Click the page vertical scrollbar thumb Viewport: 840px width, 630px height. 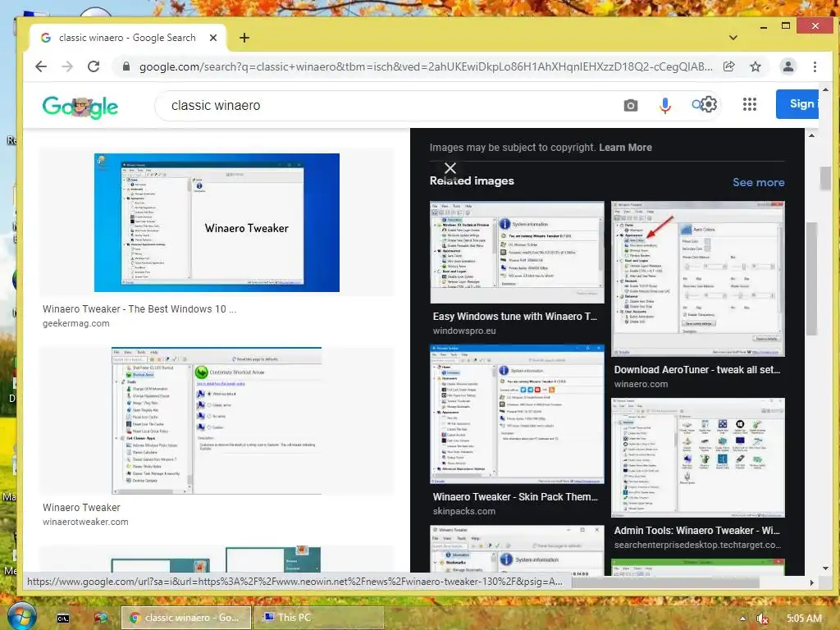(825, 178)
